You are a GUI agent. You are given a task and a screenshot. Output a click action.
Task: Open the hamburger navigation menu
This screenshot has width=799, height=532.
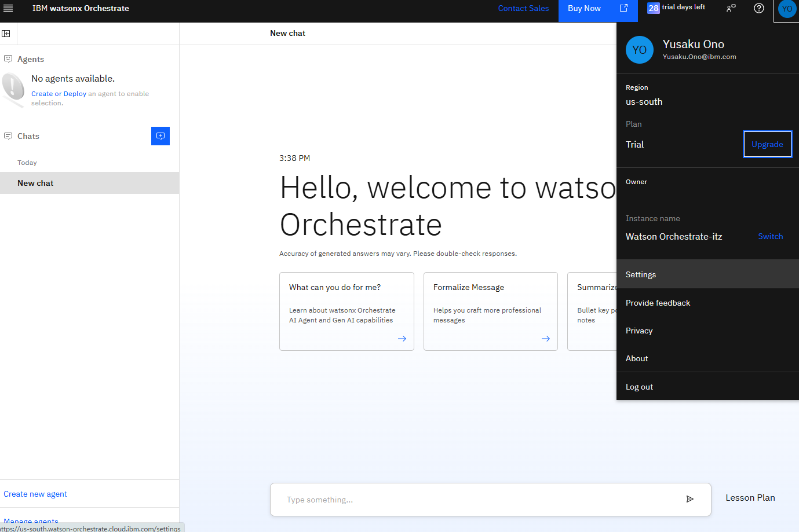(x=8, y=8)
